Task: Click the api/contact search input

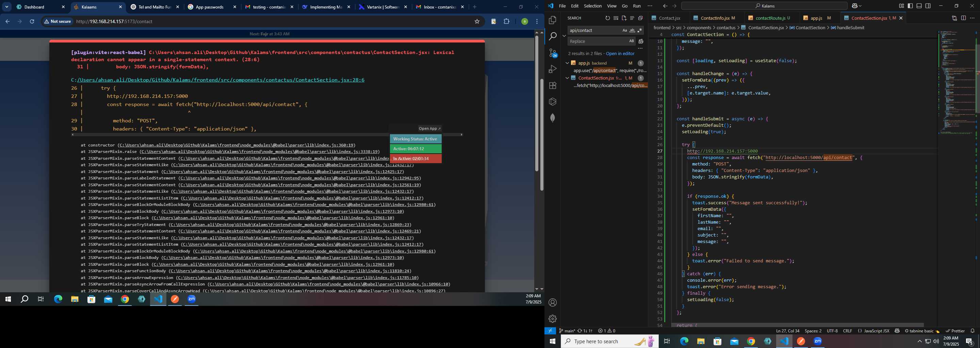Action: point(594,30)
